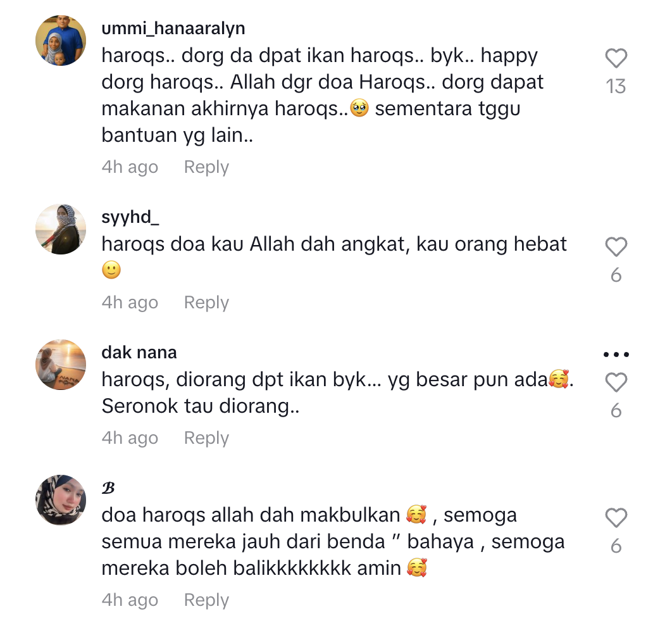
Task: Tap the 13 likes count
Action: pyautogui.click(x=616, y=86)
